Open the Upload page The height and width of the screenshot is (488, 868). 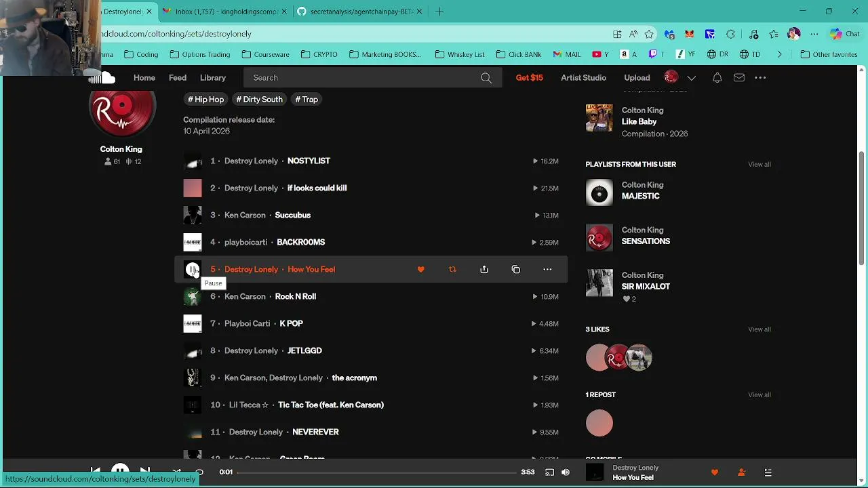click(637, 78)
